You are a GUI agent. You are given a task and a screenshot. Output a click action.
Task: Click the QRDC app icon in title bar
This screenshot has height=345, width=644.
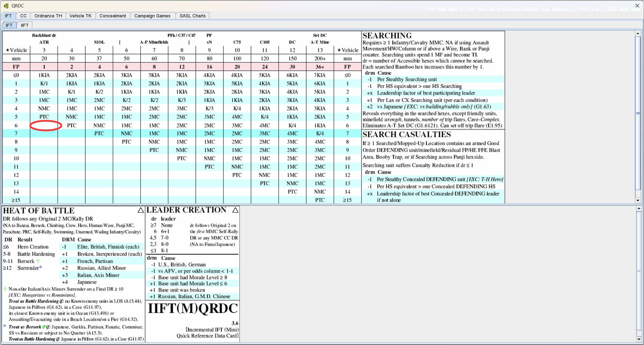pyautogui.click(x=6, y=6)
